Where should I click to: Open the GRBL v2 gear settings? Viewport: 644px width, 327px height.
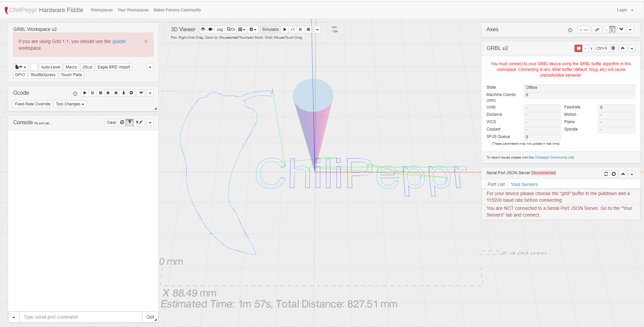[x=613, y=48]
